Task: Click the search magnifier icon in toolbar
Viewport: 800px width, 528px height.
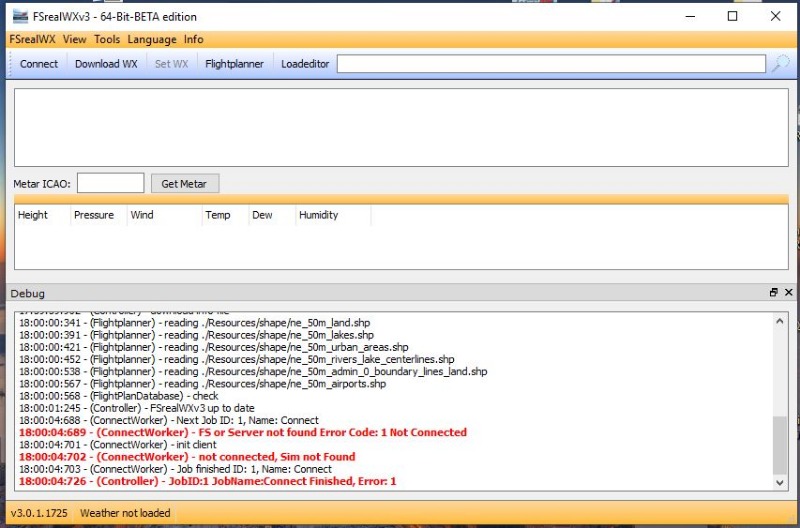Action: 780,64
